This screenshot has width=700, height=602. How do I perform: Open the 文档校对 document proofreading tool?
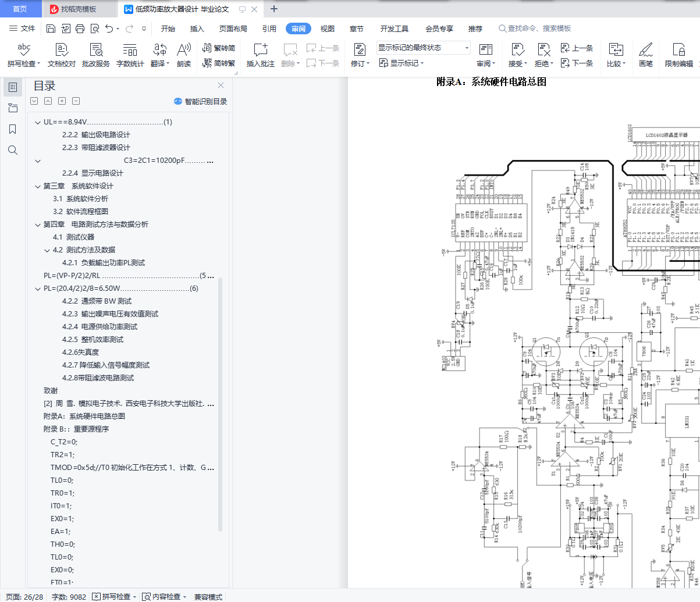(x=62, y=55)
